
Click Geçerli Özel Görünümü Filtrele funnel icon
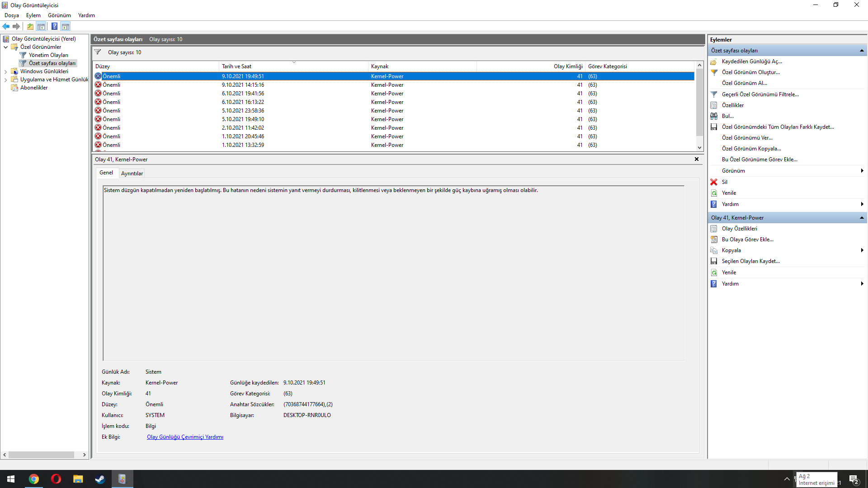tap(714, 94)
